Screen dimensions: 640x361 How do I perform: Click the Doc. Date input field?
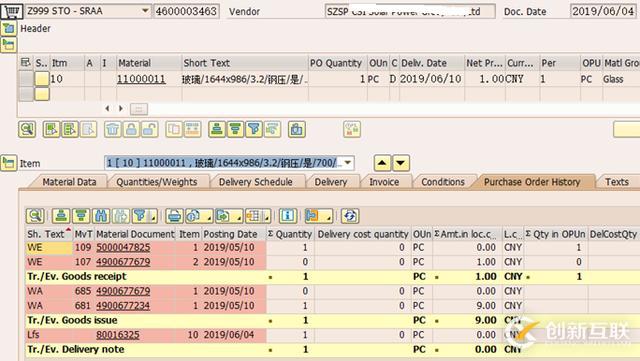[603, 11]
